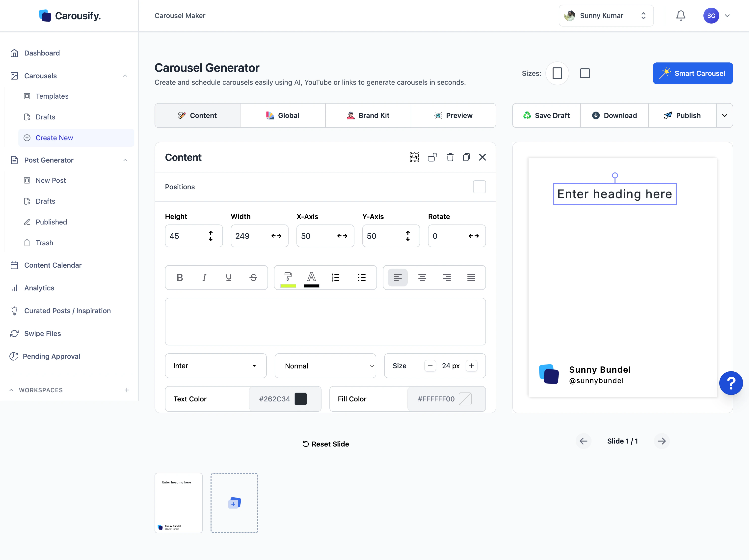Click the Download button
This screenshot has width=749, height=560.
[x=614, y=115]
